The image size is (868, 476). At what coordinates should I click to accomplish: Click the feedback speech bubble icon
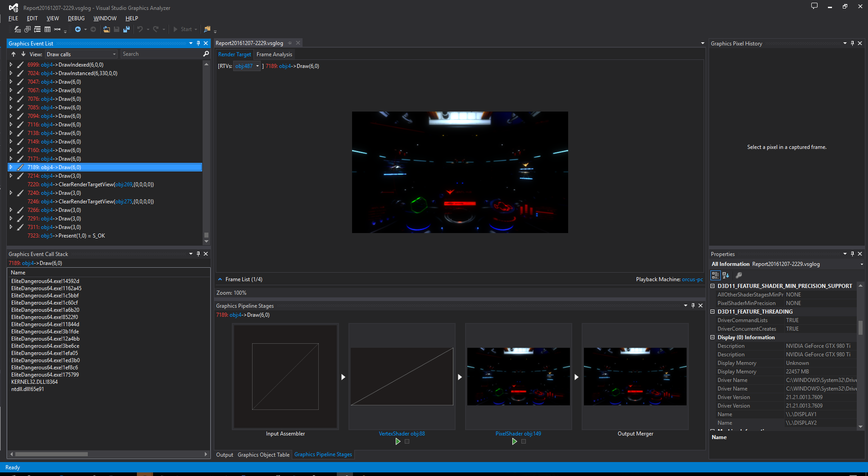814,6
